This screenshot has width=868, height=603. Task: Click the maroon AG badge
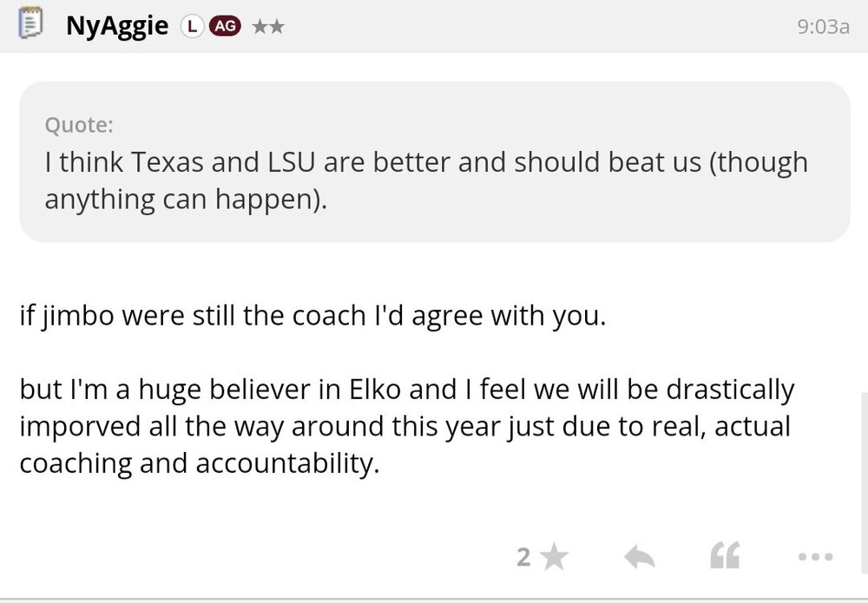click(224, 26)
